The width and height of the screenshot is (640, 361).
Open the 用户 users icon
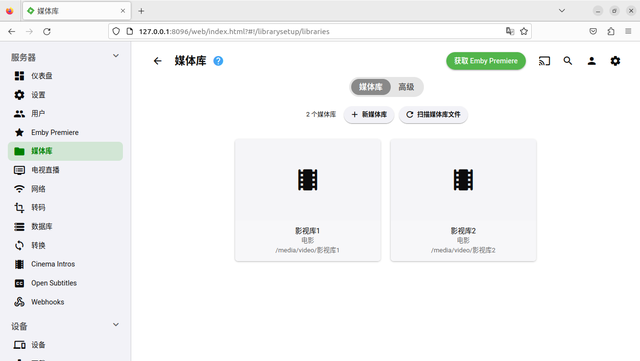click(19, 114)
